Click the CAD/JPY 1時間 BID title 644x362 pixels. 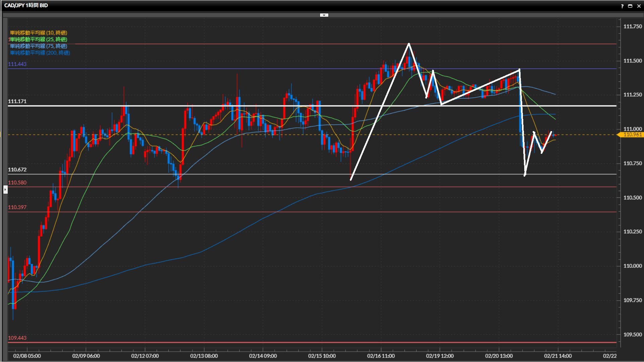coord(26,5)
